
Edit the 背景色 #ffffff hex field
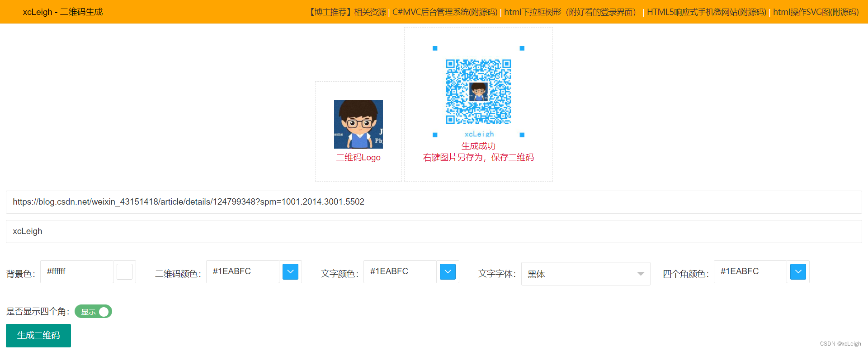(77, 271)
